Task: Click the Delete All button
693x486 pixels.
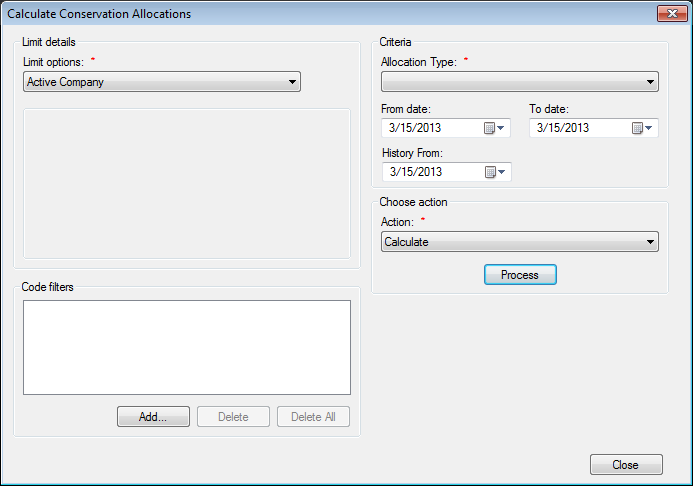Action: [313, 417]
